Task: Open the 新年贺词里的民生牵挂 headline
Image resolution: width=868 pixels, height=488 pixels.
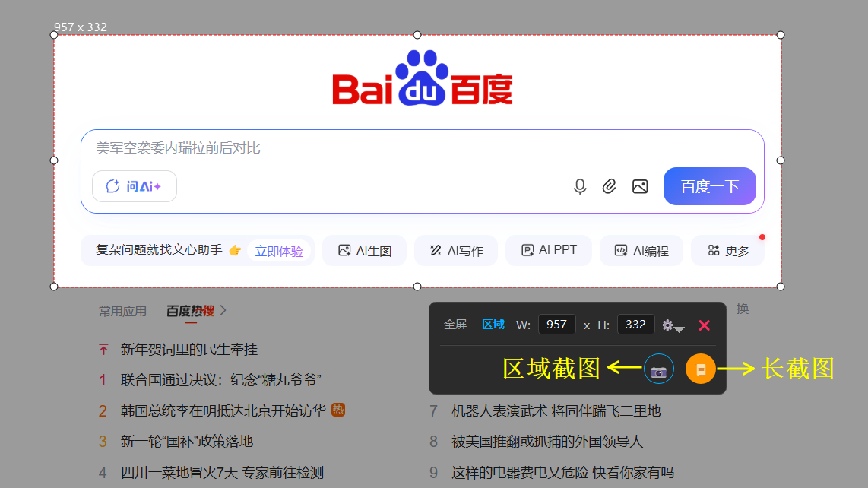Action: pyautogui.click(x=188, y=349)
